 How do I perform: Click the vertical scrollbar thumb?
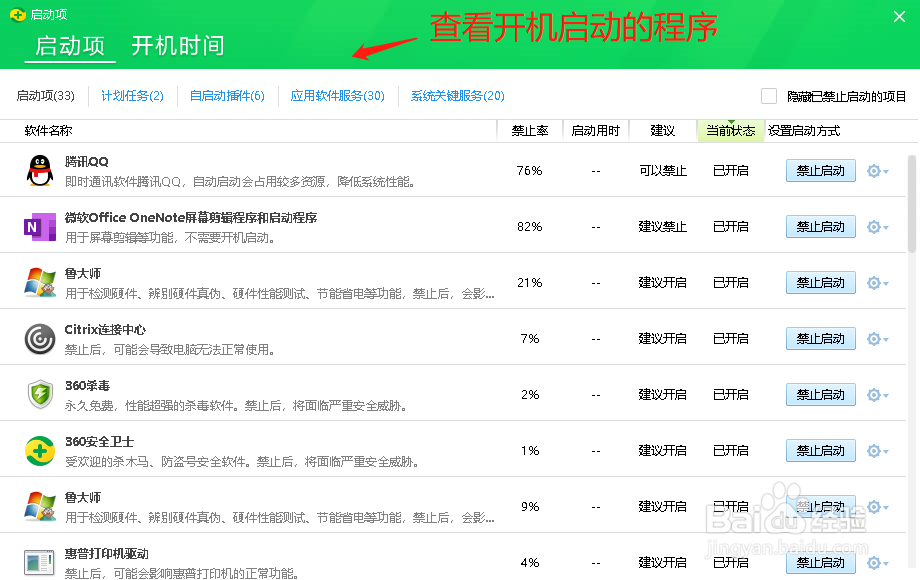tap(912, 203)
